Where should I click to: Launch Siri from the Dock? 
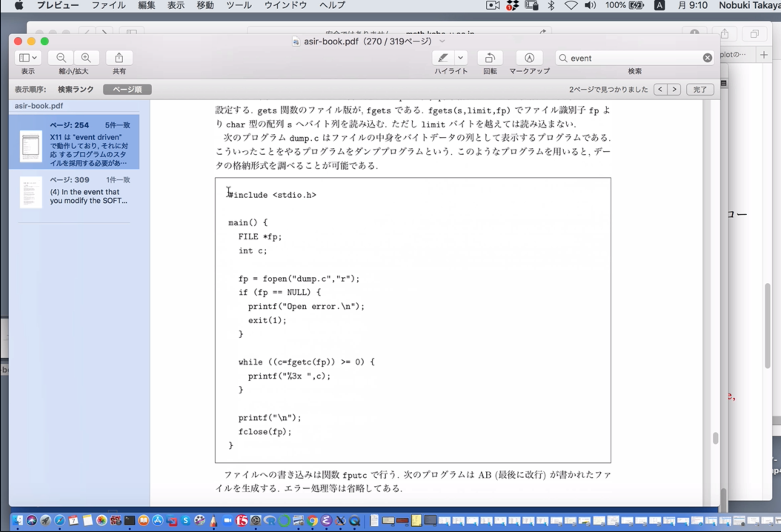click(x=31, y=521)
